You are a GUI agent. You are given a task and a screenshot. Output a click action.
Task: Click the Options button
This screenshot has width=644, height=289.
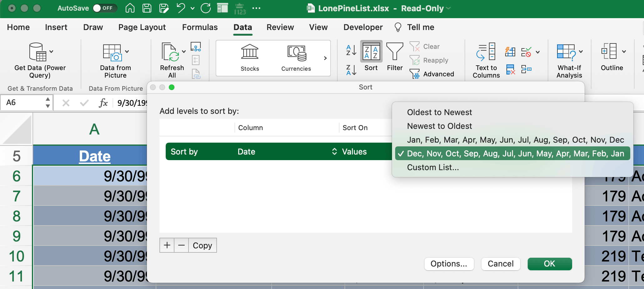point(449,264)
